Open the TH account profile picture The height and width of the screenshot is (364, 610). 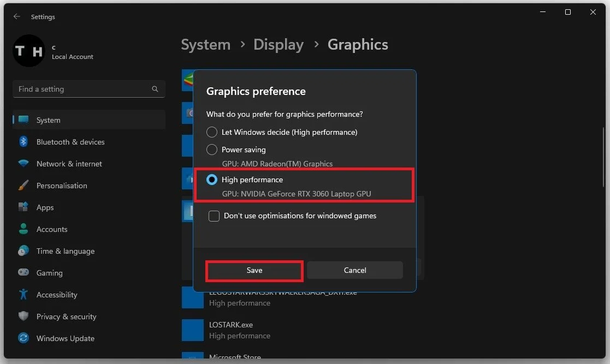pos(29,51)
